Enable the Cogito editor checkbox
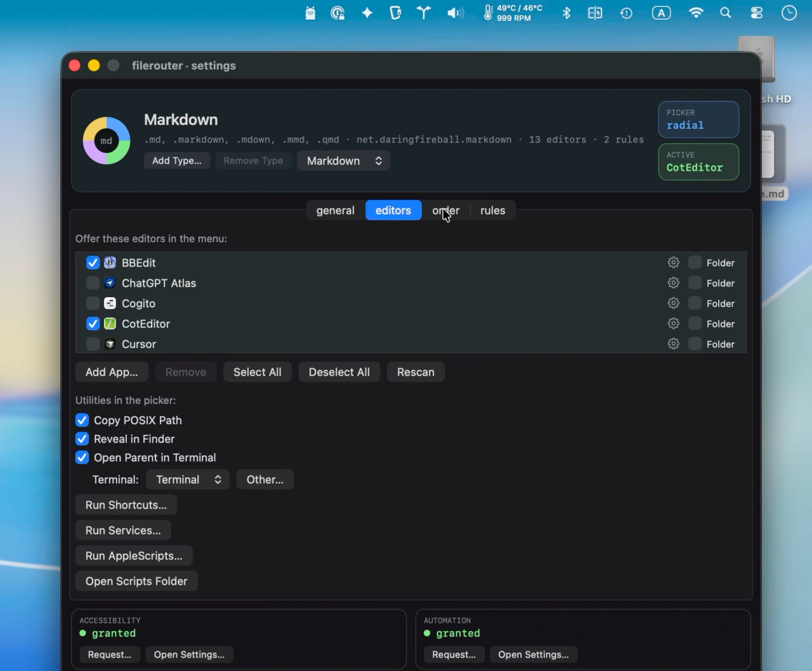 point(93,303)
